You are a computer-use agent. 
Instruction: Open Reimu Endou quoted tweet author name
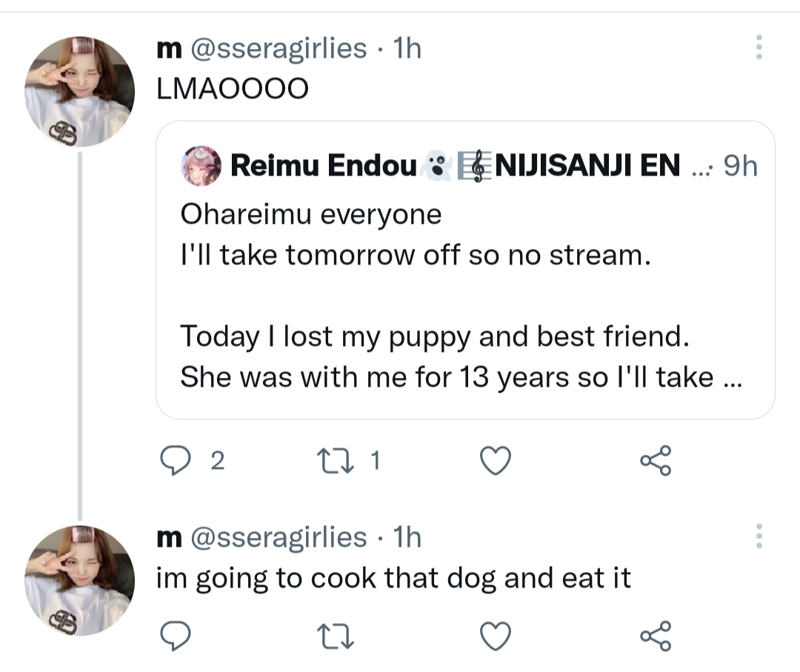coord(324,167)
